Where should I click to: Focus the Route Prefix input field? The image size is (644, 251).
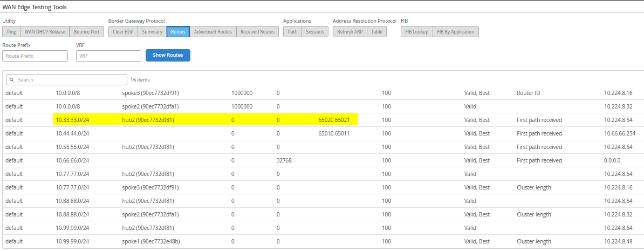tap(35, 56)
